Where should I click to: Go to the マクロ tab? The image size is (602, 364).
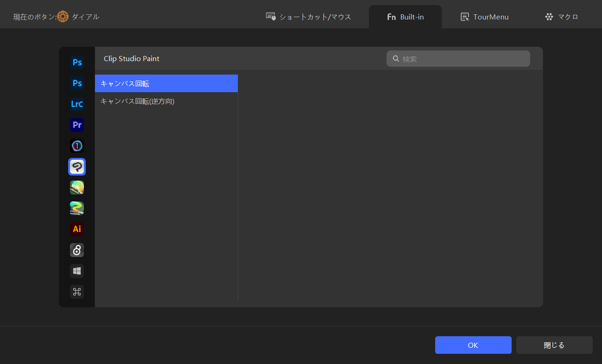tap(561, 17)
